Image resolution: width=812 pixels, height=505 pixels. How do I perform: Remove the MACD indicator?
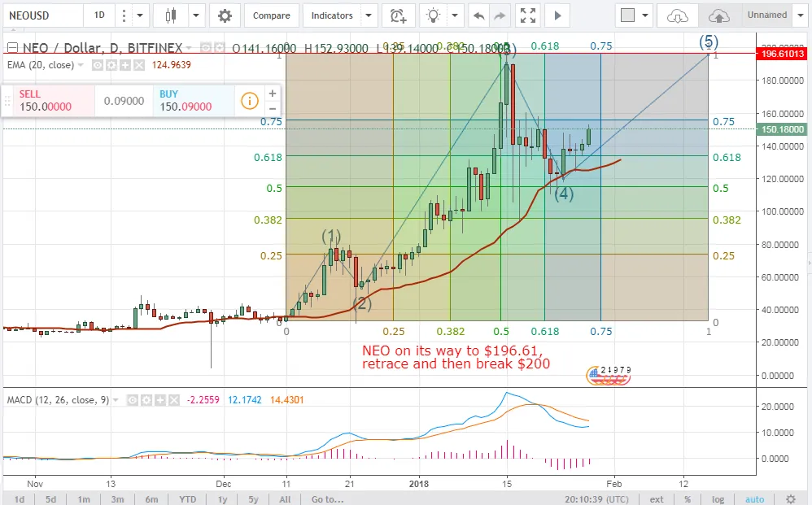pyautogui.click(x=174, y=400)
